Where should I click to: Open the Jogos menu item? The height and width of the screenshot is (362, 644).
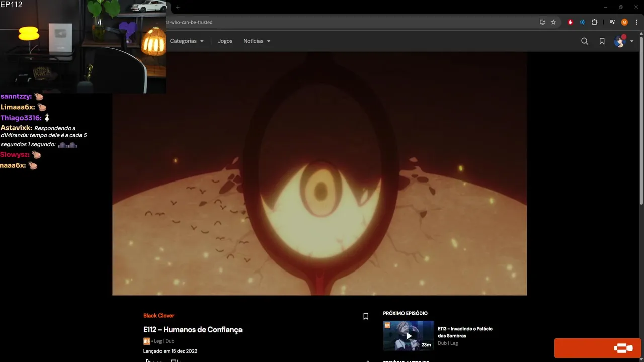225,41
